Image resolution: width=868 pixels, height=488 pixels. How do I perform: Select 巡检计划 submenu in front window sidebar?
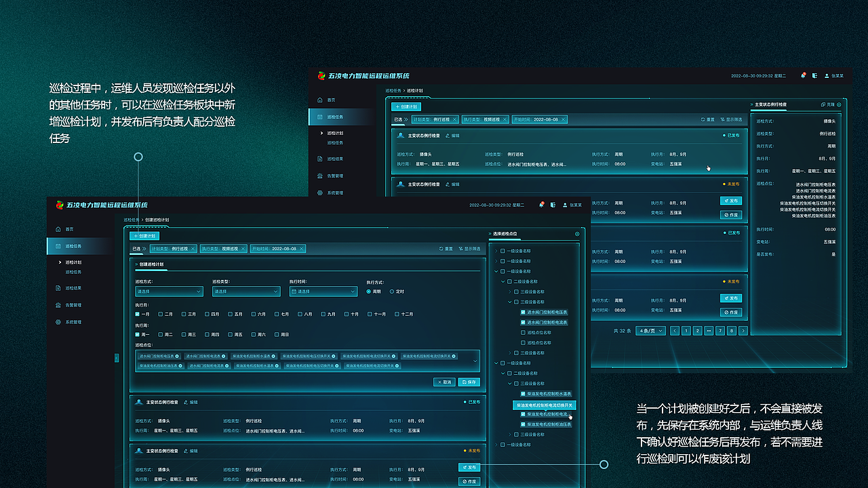point(73,262)
